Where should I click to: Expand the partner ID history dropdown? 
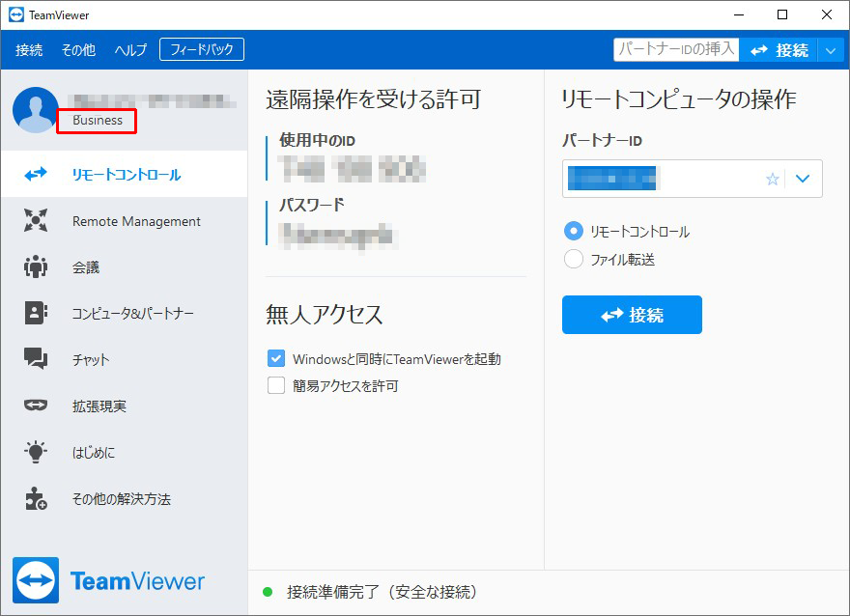803,179
